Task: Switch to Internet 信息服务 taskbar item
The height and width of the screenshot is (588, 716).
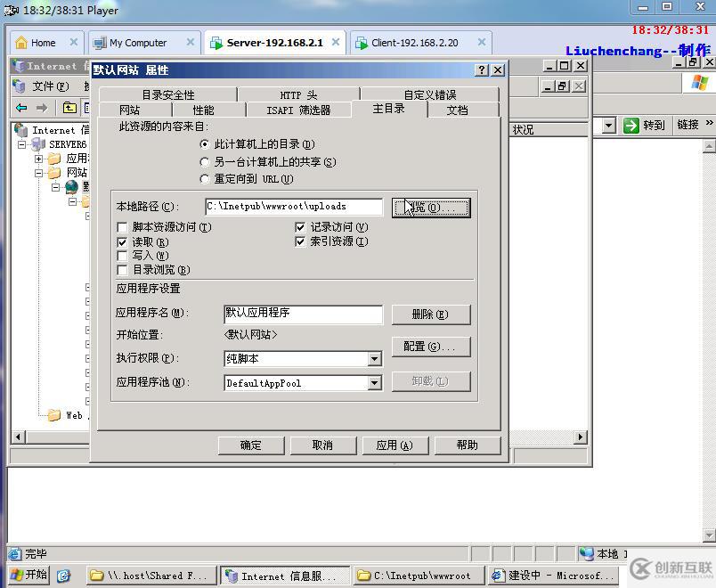Action: (x=285, y=576)
